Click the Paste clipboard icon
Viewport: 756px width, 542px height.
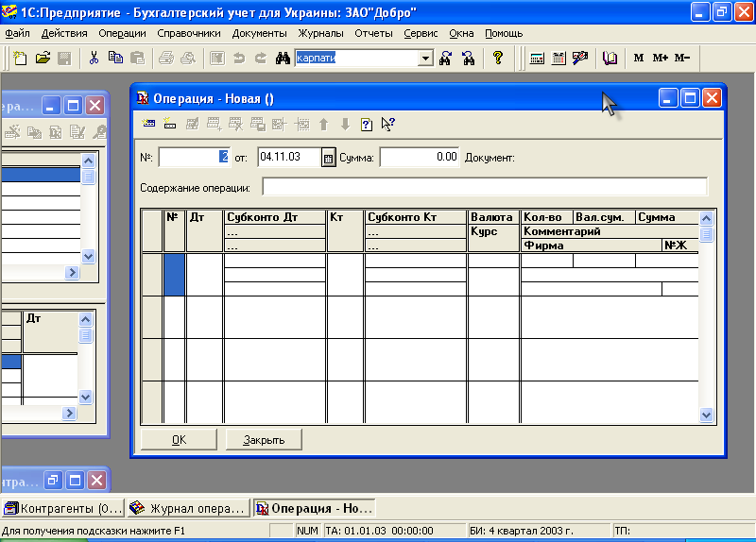tap(137, 59)
